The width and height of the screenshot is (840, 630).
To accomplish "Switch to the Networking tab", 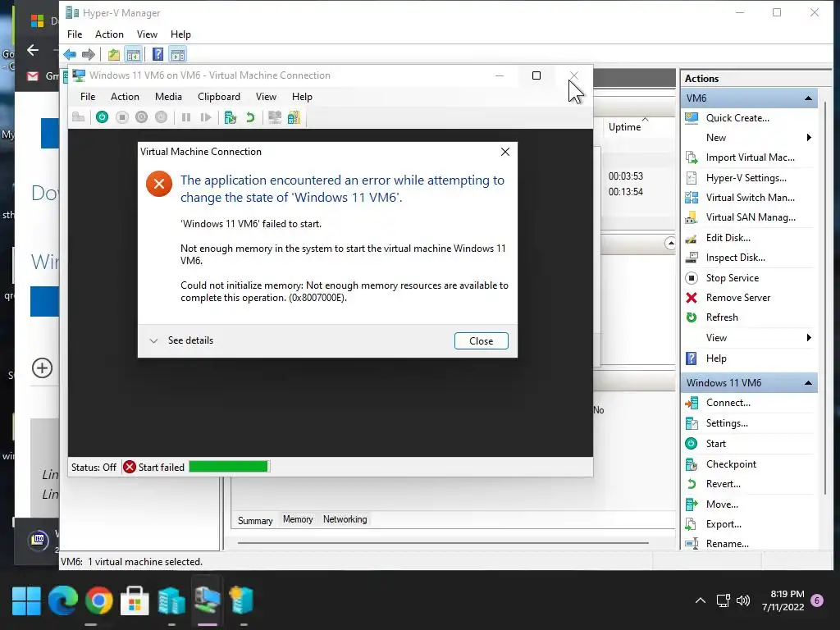I will point(345,519).
